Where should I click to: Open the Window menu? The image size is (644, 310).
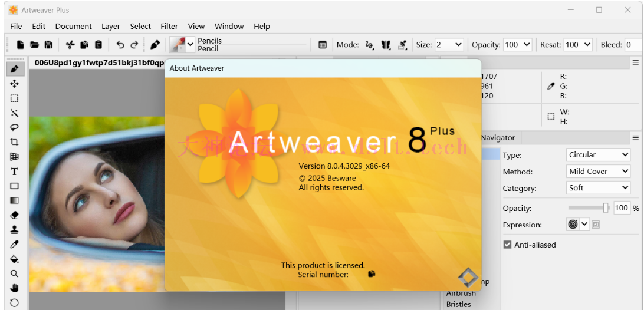point(229,27)
